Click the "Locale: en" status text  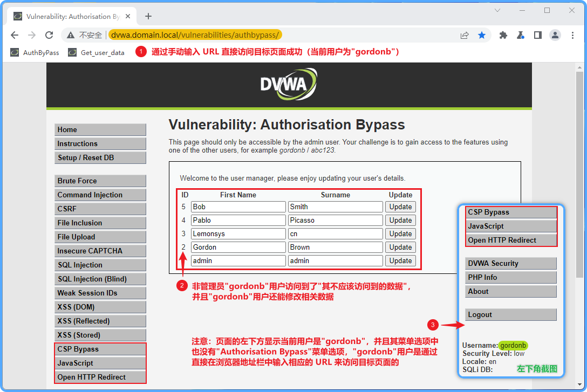click(479, 362)
